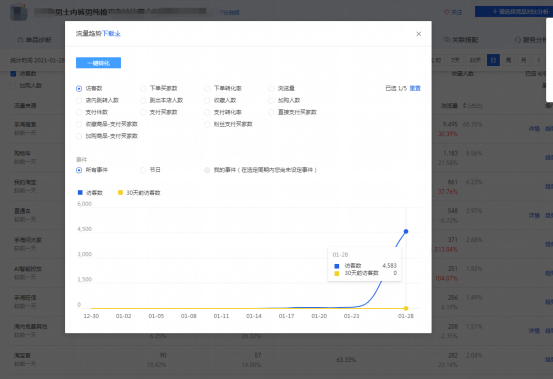
Task: Close the 流量趋势 dialog with X icon
Action: pyautogui.click(x=419, y=34)
